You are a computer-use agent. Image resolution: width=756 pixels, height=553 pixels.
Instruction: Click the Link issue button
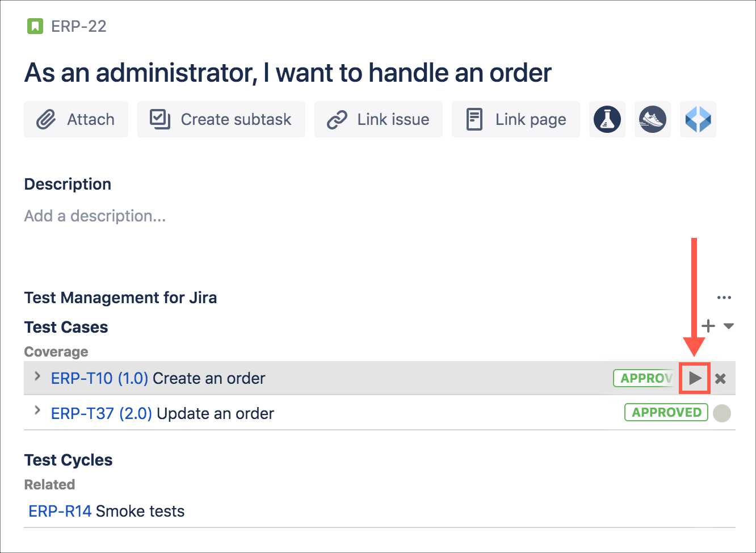(x=378, y=119)
